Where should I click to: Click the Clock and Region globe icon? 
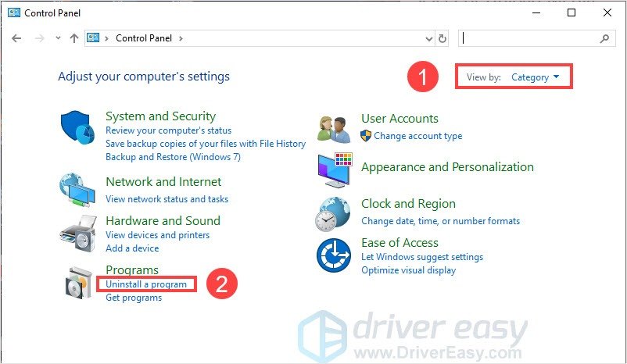[334, 213]
